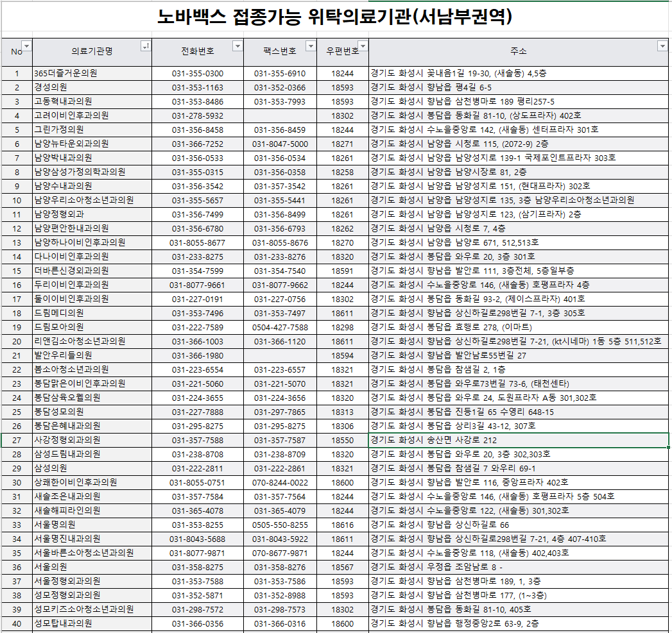The image size is (672, 633).
Task: Select cell 서울명진내과의원
Action: point(92,539)
